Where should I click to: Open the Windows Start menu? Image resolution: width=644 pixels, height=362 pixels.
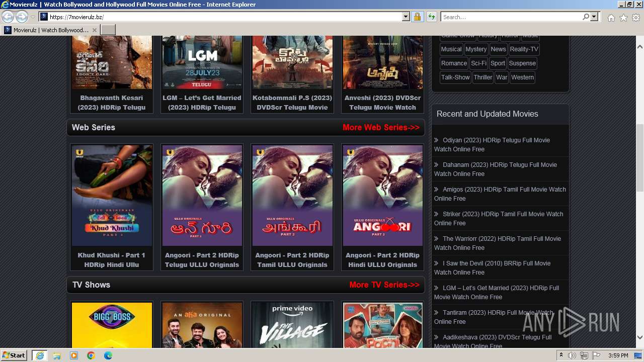pos(14,355)
